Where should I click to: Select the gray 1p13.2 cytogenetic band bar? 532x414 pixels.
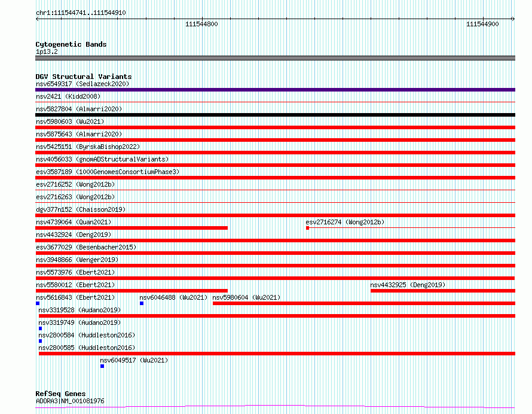275,58
